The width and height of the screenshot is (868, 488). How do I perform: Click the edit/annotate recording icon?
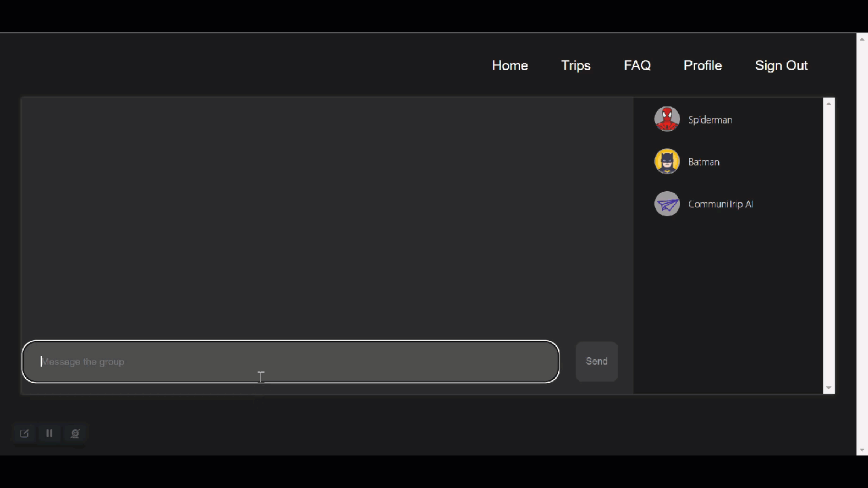click(x=24, y=433)
